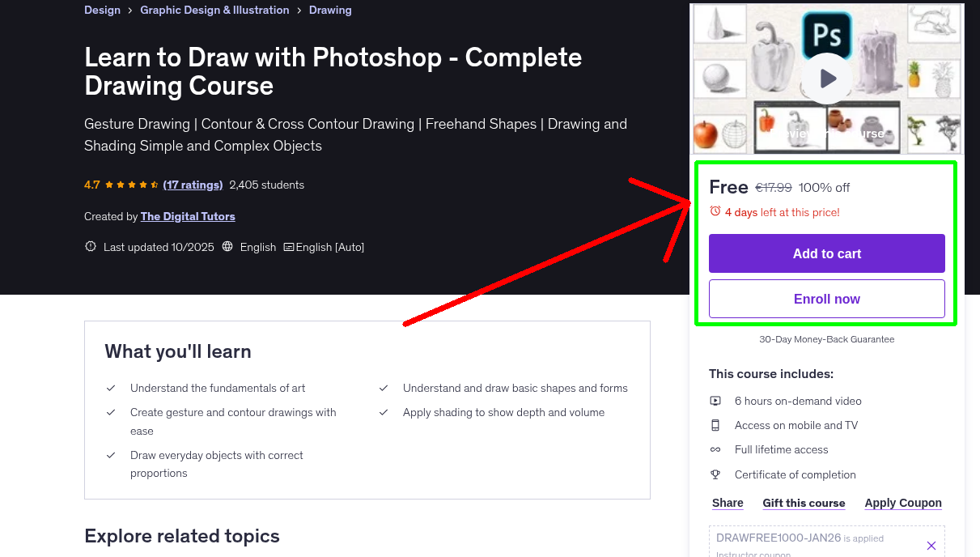Click the trophy icon beside Certificate of completion
Image resolution: width=980 pixels, height=557 pixels.
716,474
